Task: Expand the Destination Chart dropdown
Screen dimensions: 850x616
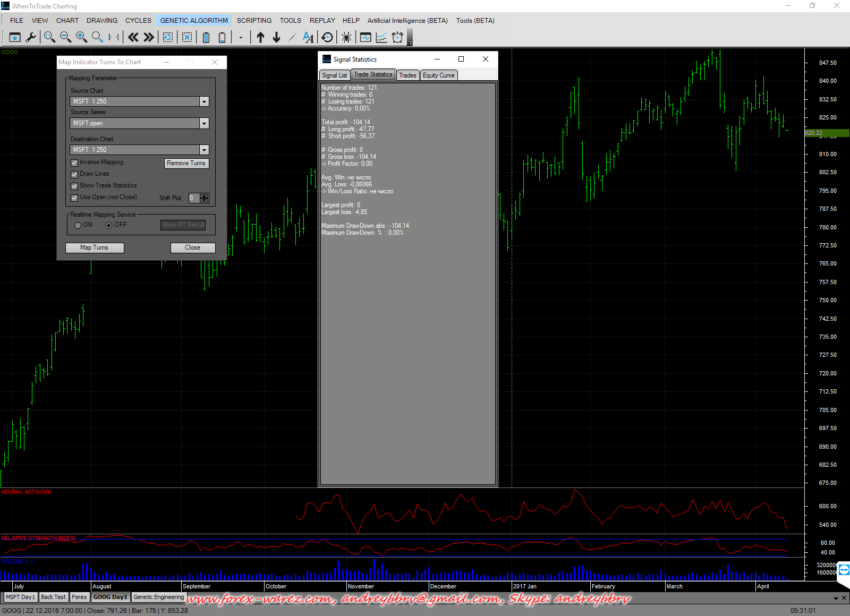Action: pos(204,150)
